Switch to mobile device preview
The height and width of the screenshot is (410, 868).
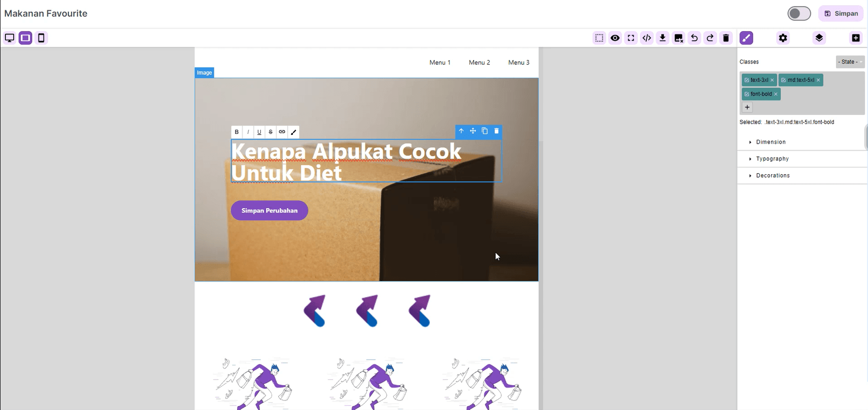click(x=41, y=38)
